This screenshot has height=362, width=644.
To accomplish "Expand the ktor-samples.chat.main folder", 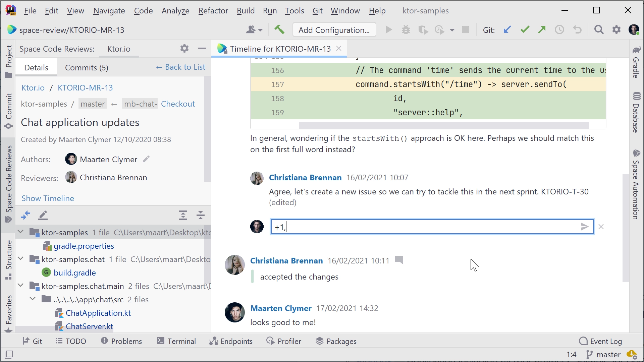I will pyautogui.click(x=21, y=286).
